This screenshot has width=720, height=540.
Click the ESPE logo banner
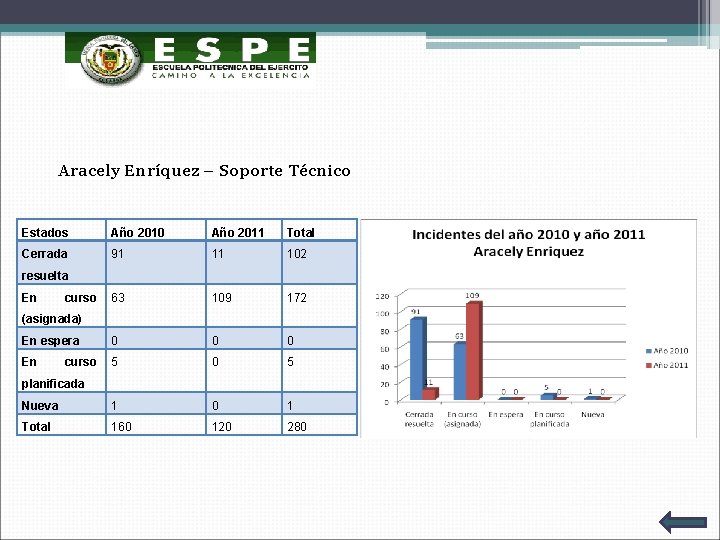click(191, 58)
